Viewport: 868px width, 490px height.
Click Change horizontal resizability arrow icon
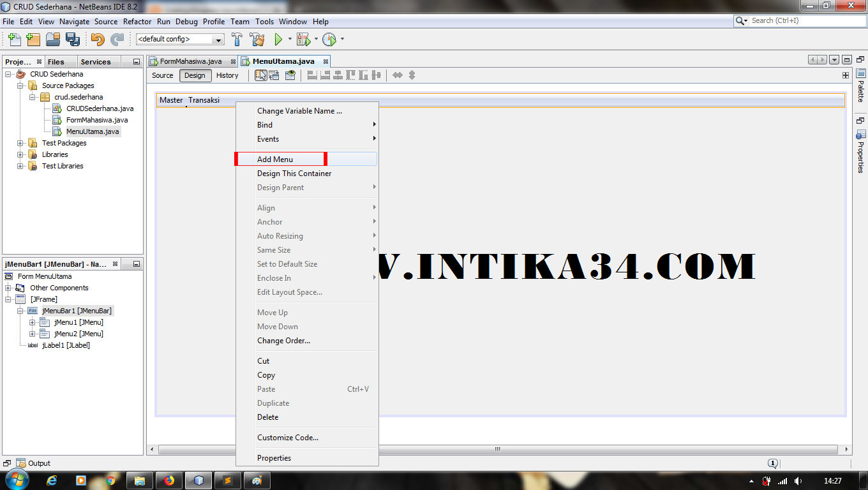(x=398, y=75)
